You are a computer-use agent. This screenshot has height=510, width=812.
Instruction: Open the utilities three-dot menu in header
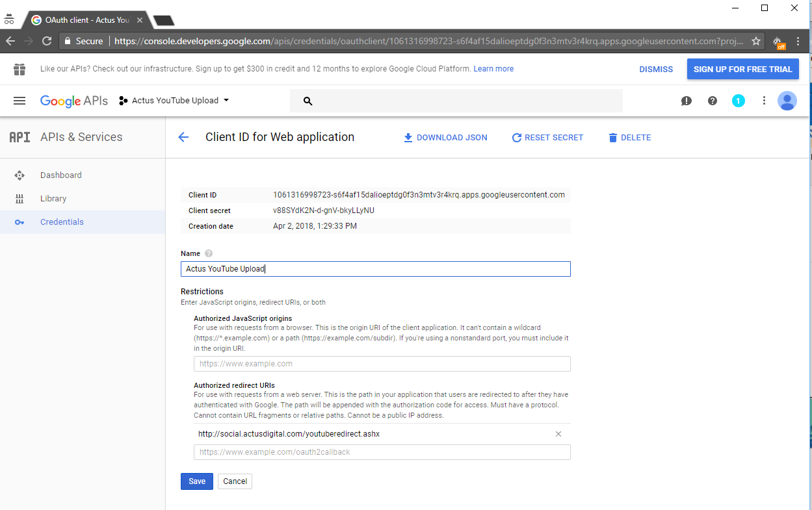tap(765, 101)
